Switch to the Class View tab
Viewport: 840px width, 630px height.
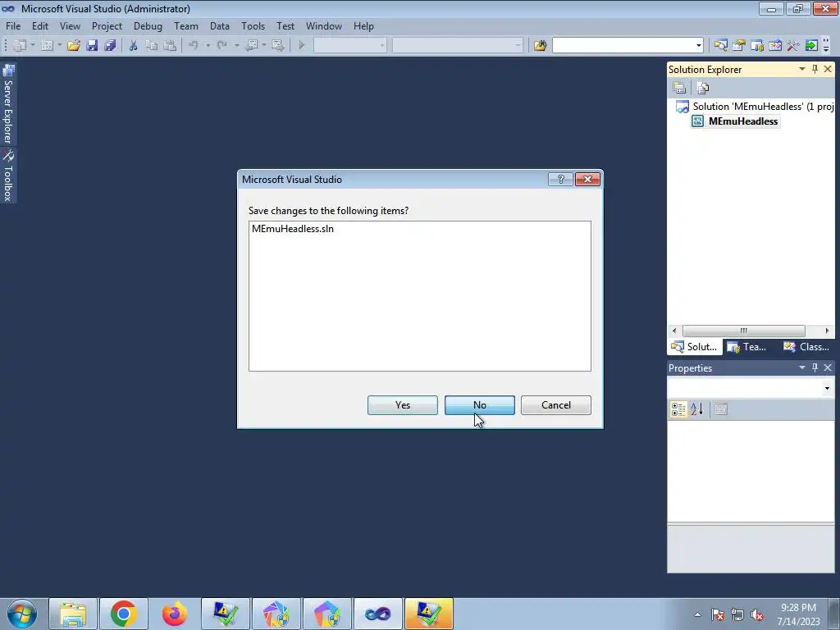pyautogui.click(x=807, y=347)
